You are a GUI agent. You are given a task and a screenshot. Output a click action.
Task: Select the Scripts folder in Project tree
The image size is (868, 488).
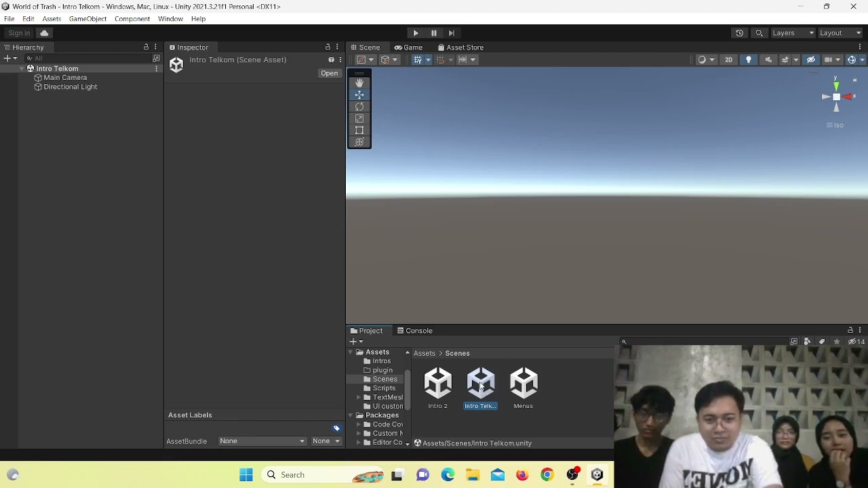(x=384, y=388)
